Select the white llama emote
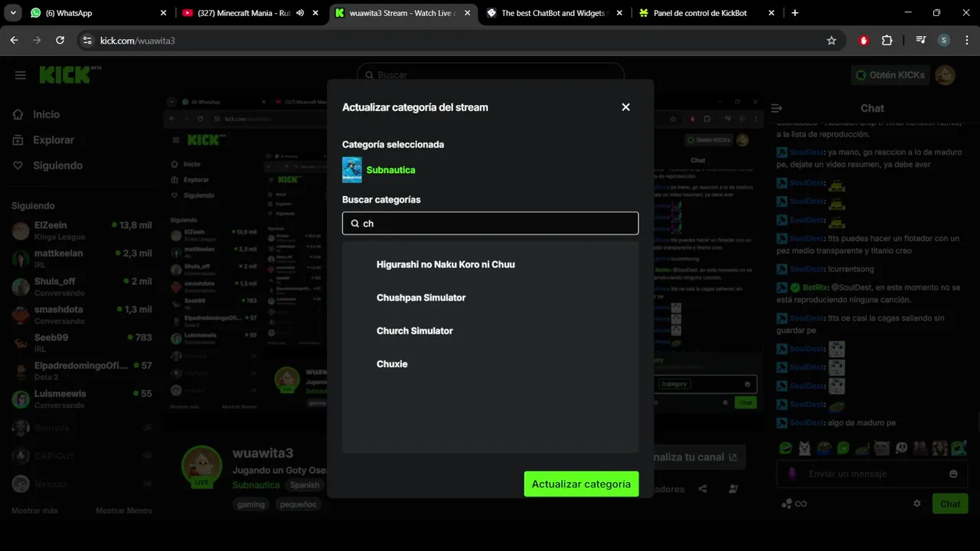Viewport: 980px width, 551px height. tap(805, 448)
